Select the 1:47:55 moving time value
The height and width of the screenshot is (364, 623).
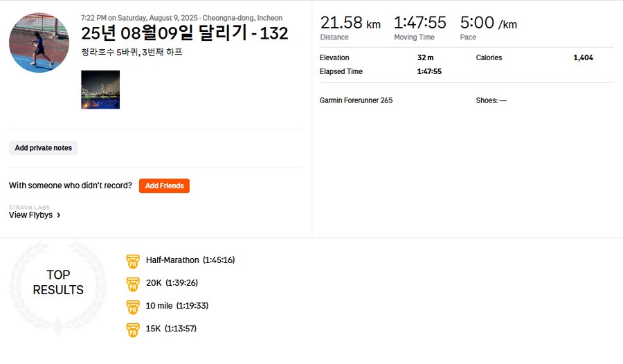(x=420, y=23)
